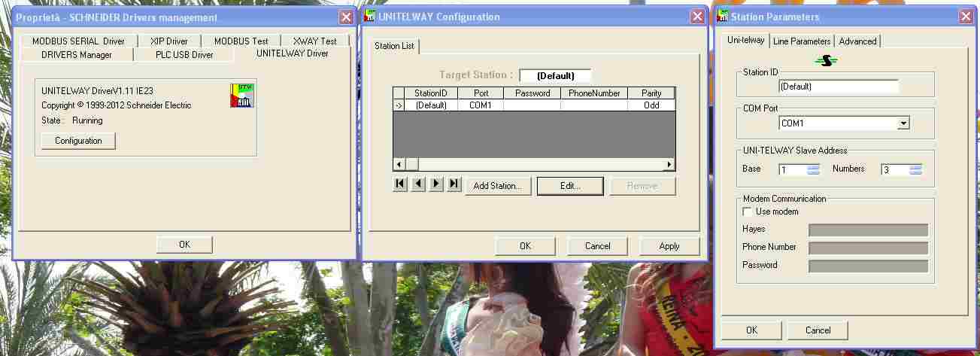980x356 pixels.
Task: Click the Configuration button in drivers management
Action: (x=78, y=141)
